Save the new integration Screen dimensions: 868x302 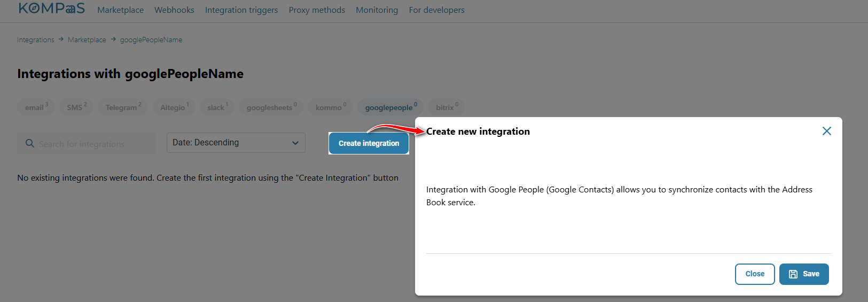pyautogui.click(x=804, y=274)
